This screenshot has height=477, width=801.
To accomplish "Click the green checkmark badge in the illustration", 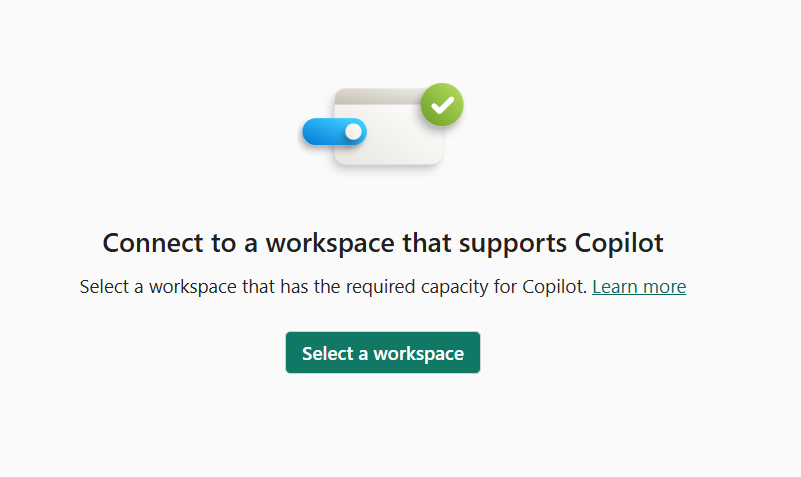I will click(x=442, y=104).
